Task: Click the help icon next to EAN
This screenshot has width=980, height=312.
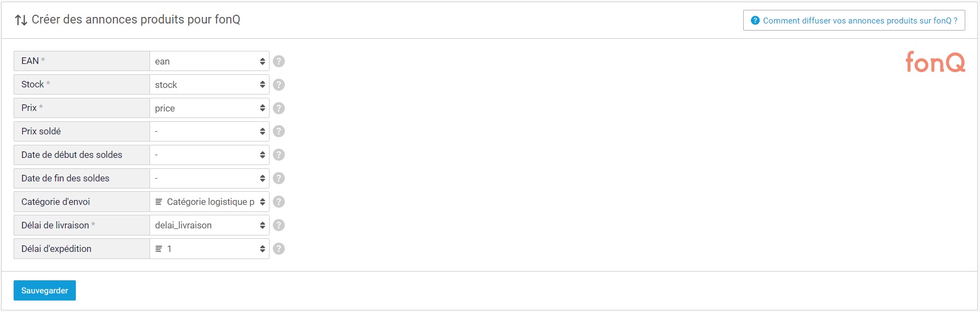Action: pyautogui.click(x=279, y=61)
